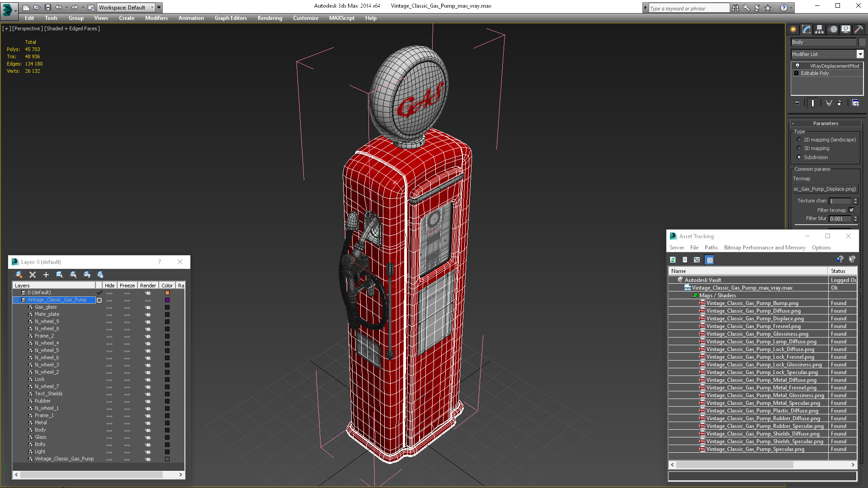Open the Utilities hammer tab
Viewport: 868px width, 488px height.
[859, 29]
